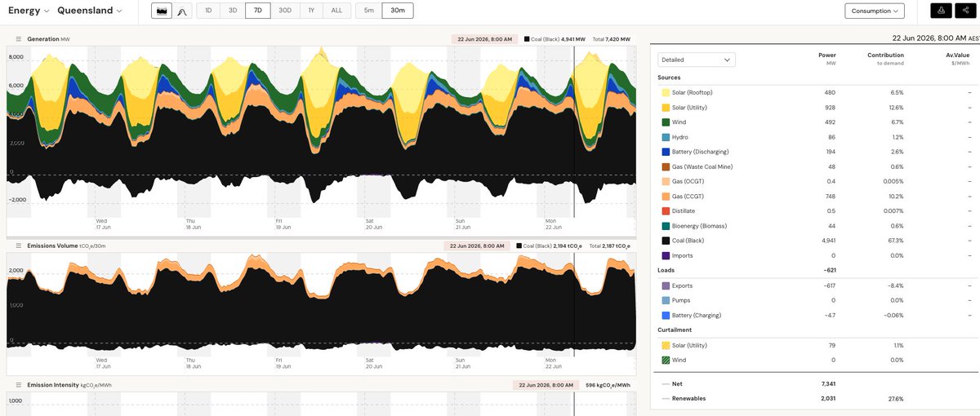Click the Net line legend icon

666,383
